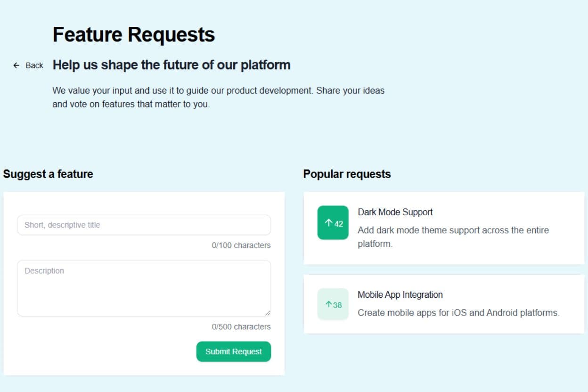The image size is (588, 392).
Task: Click into the Description text area
Action: click(144, 287)
